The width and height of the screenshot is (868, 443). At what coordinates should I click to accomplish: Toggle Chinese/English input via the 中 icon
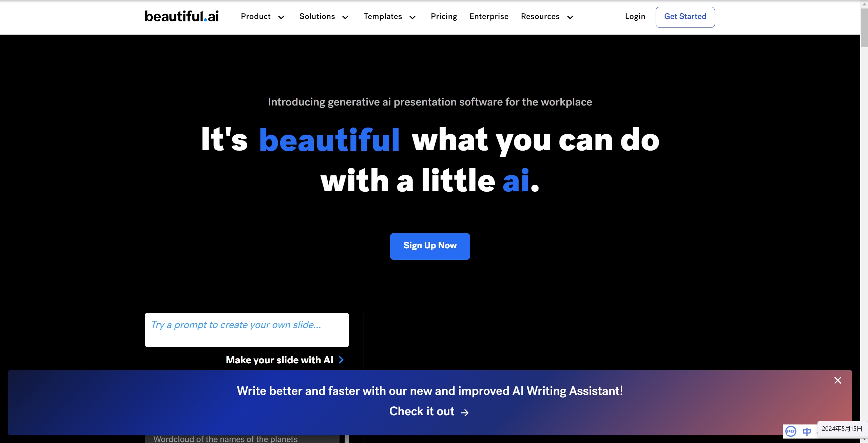[x=807, y=431]
